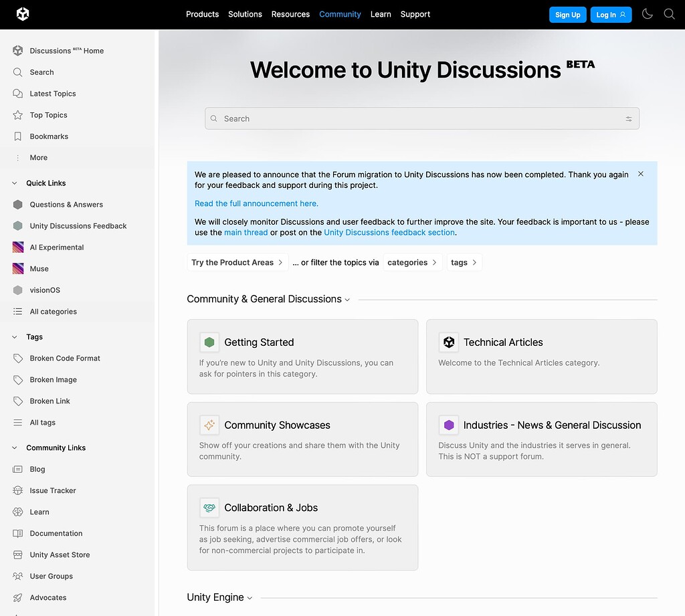Viewport: 685px width, 616px height.
Task: Open the Questions & Answers quick link
Action: (x=66, y=204)
